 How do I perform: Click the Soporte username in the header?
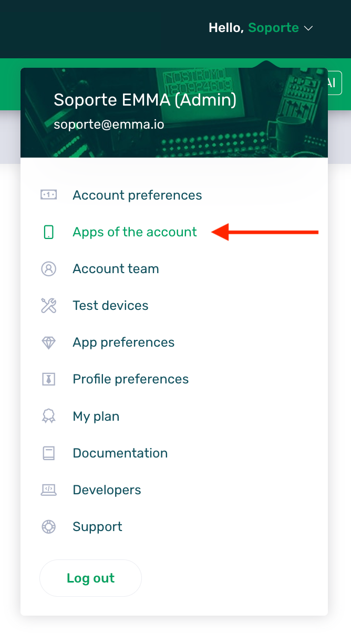coord(273,28)
